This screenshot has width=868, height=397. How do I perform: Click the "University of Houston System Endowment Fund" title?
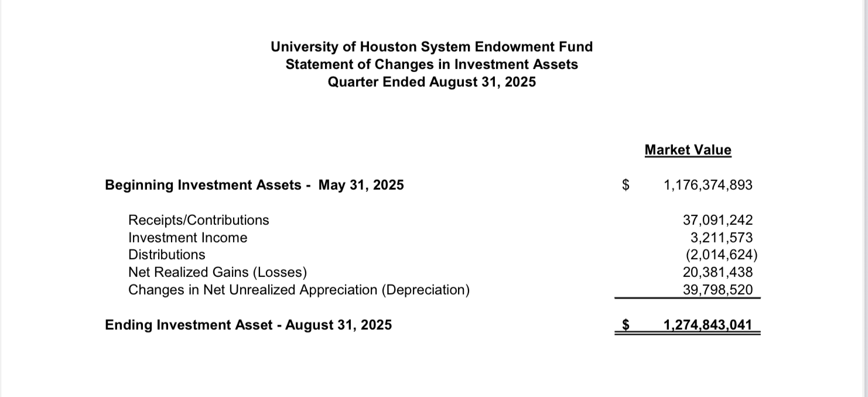tap(432, 47)
